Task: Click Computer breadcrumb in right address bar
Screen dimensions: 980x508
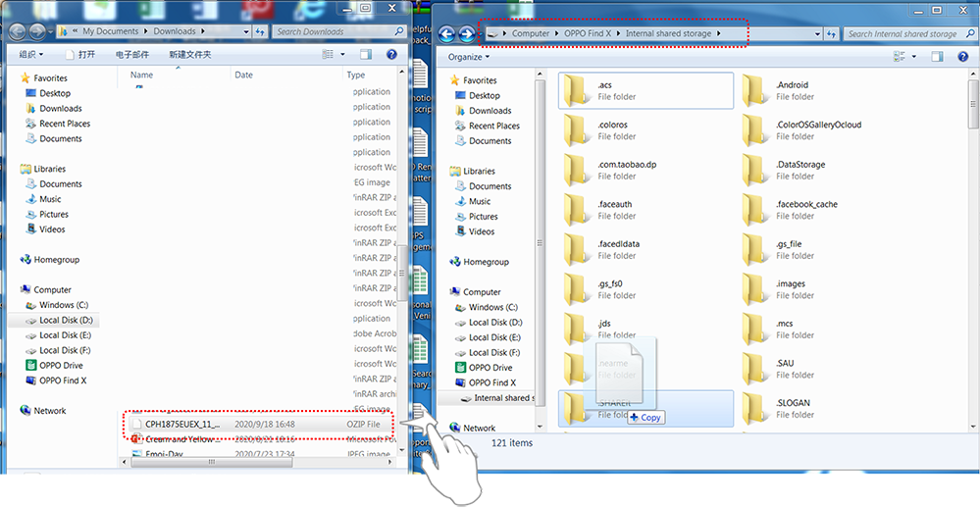Action: pyautogui.click(x=530, y=33)
